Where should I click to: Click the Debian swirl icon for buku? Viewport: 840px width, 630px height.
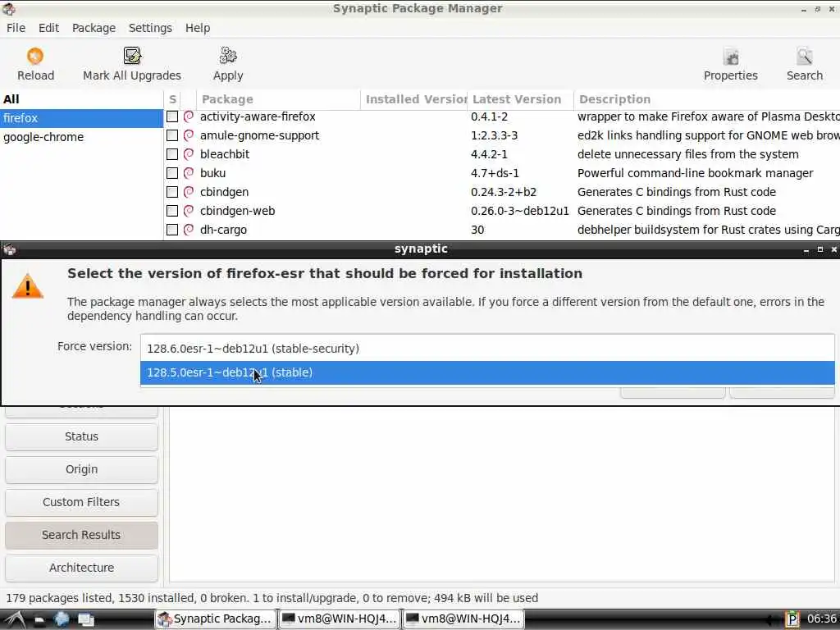[x=189, y=173]
